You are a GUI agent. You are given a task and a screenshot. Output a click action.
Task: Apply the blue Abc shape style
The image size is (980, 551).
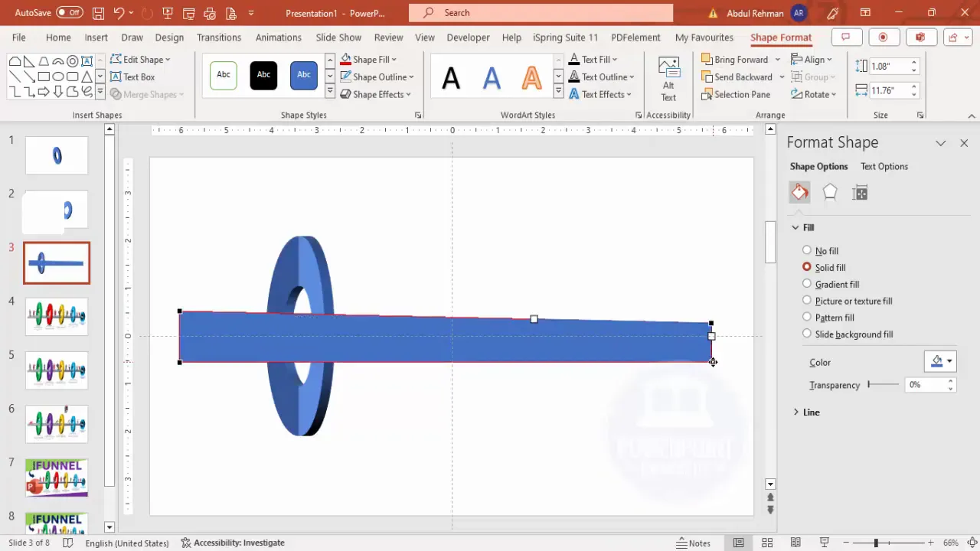pos(304,75)
